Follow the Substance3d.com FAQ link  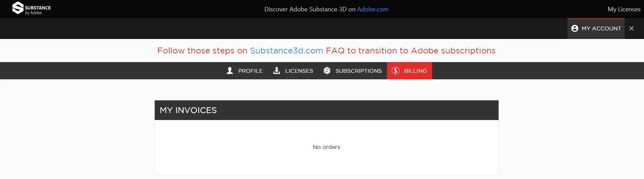coord(286,51)
